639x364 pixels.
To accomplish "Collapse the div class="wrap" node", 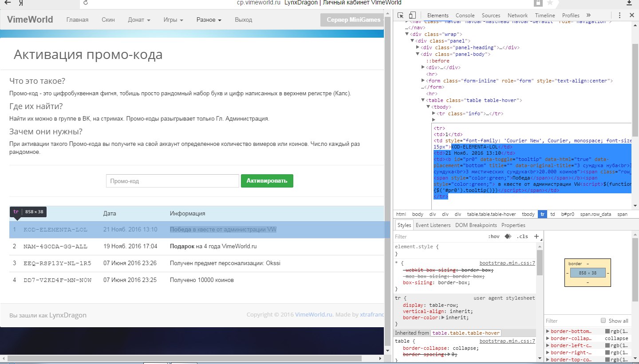I will coord(407,34).
